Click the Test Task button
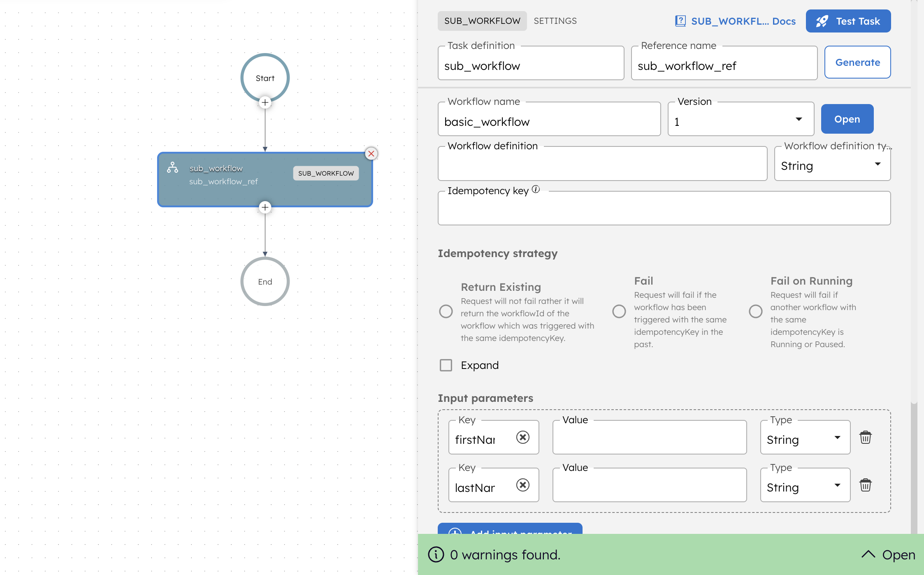Image resolution: width=924 pixels, height=575 pixels. 848,21
